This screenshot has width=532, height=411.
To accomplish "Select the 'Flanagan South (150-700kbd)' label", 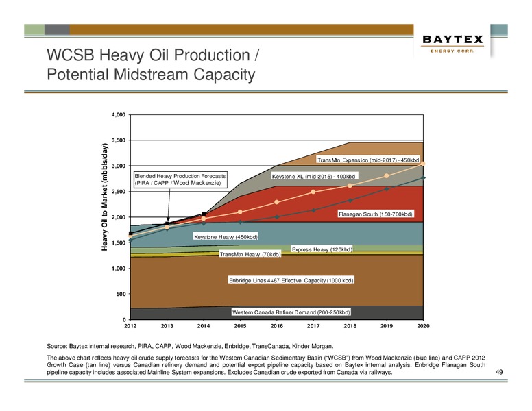I will [375, 214].
